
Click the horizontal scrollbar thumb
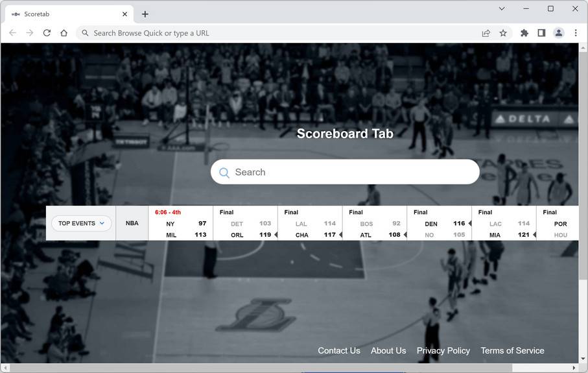point(261,368)
